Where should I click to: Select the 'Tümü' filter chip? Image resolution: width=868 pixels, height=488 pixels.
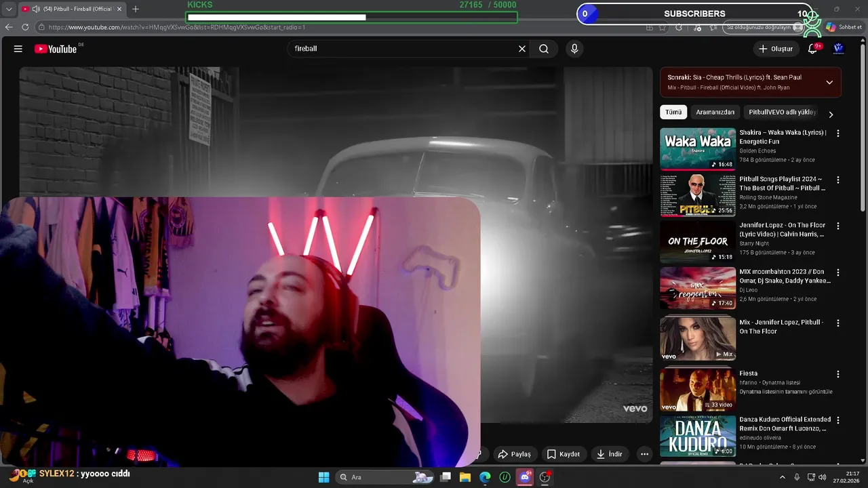pyautogui.click(x=673, y=112)
